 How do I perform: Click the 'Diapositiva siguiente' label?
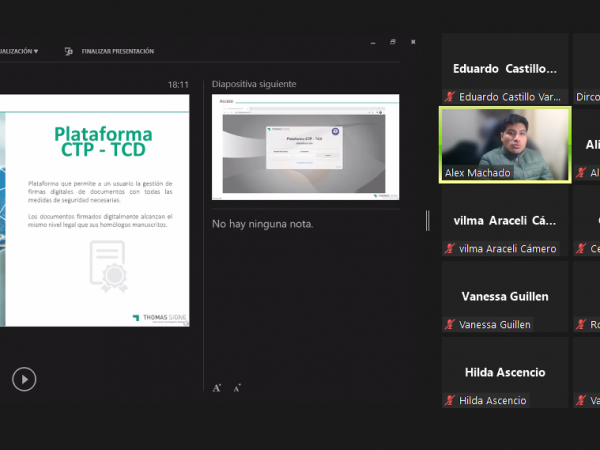click(x=254, y=84)
